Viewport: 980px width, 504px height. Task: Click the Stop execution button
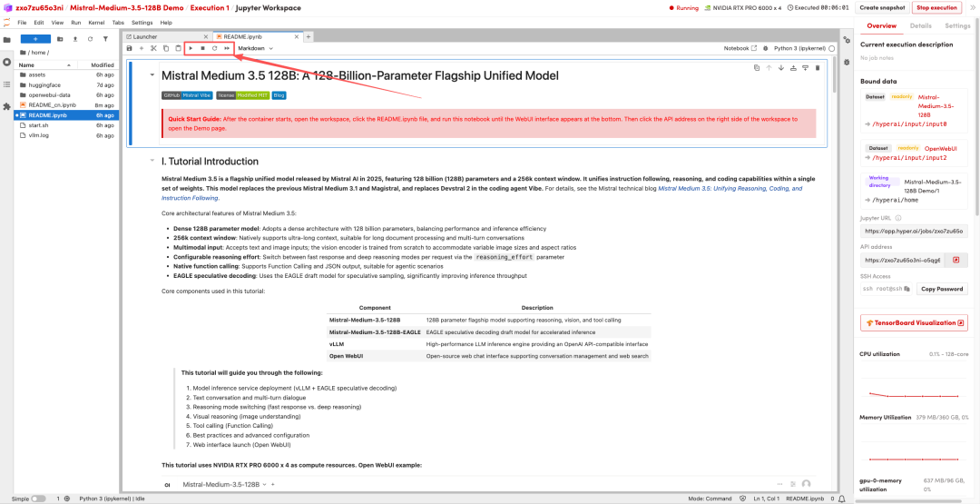pos(936,7)
